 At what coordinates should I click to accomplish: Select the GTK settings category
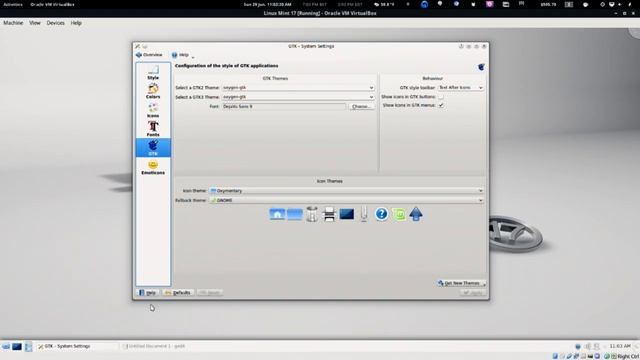(x=153, y=148)
